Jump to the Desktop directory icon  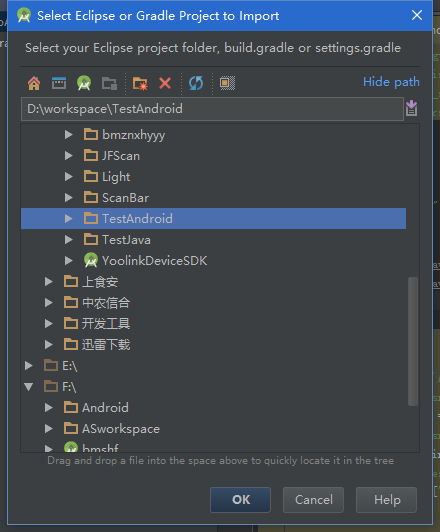click(59, 83)
